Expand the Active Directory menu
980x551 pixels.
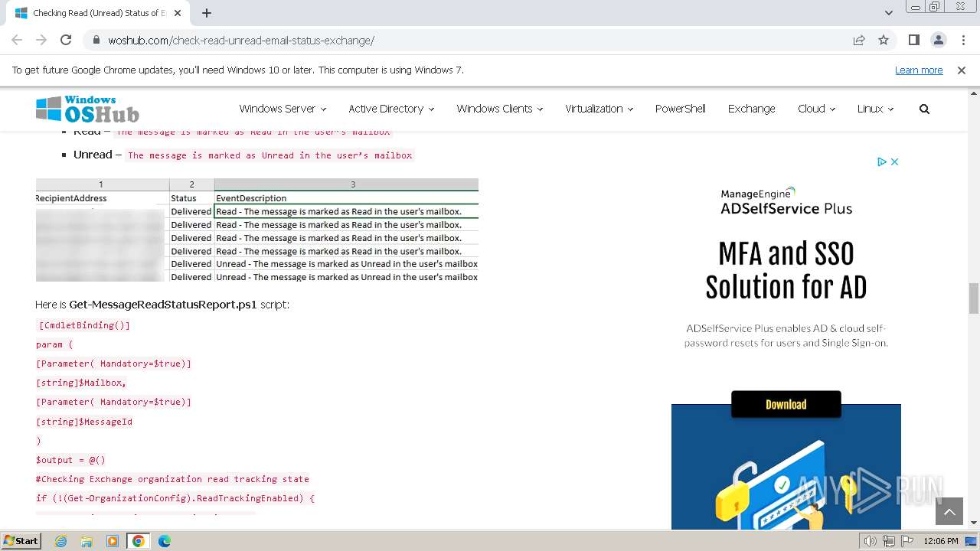tap(391, 109)
